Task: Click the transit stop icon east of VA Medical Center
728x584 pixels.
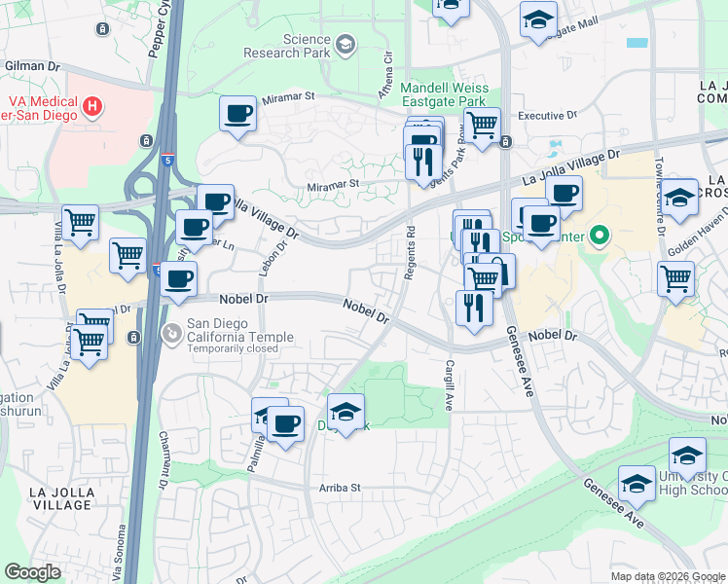Action: 147,141
